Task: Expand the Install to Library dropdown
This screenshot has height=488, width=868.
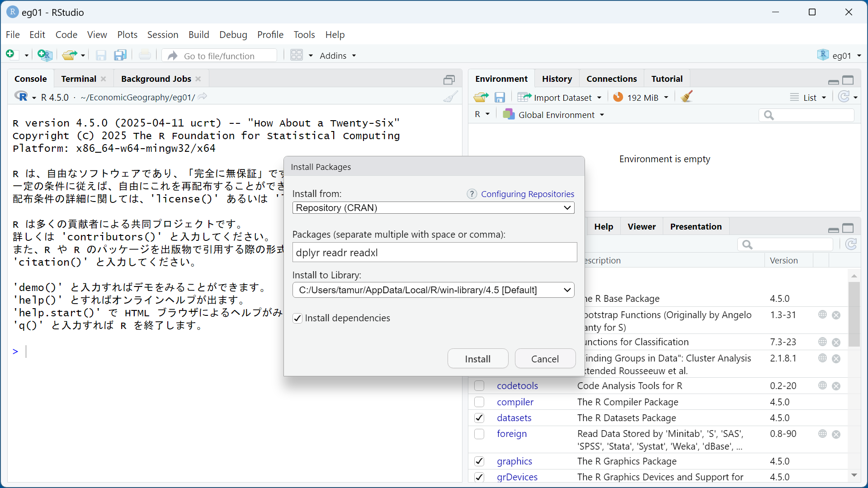Action: click(x=433, y=290)
